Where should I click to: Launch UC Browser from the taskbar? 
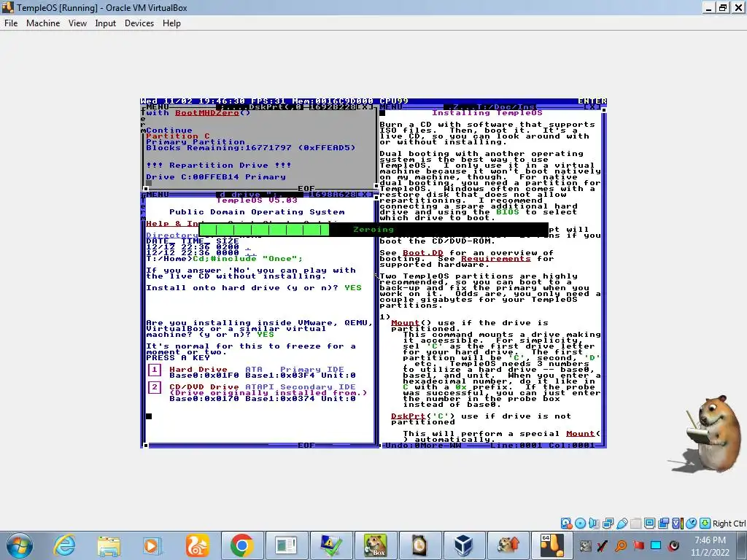(x=197, y=545)
